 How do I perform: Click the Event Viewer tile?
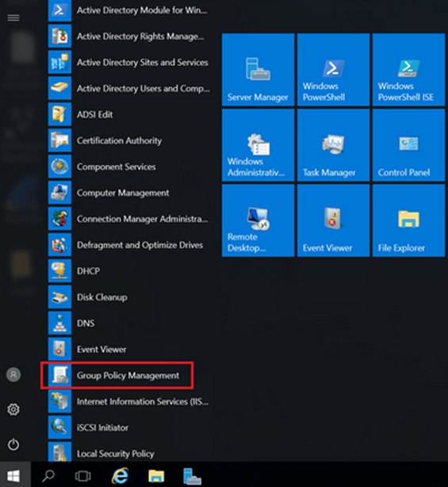[x=333, y=220]
